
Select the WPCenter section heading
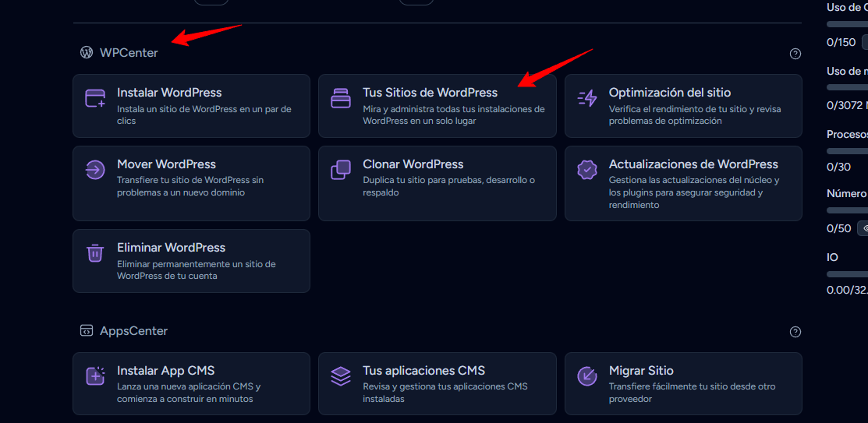pyautogui.click(x=129, y=53)
